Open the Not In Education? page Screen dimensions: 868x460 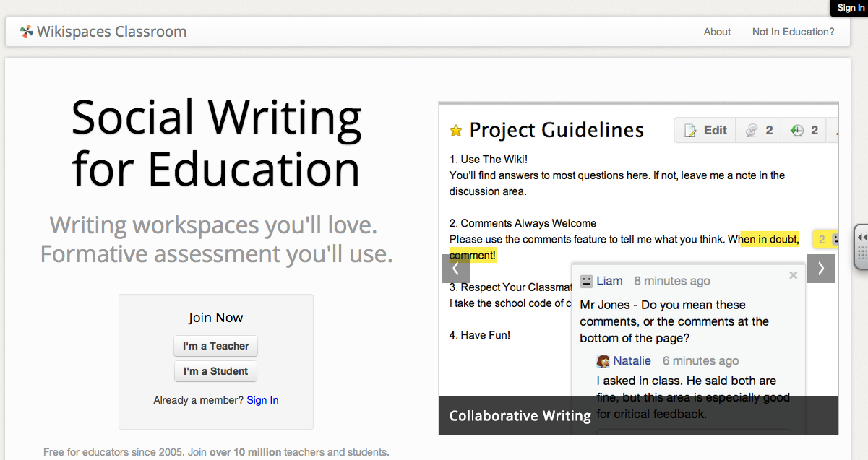(x=793, y=32)
